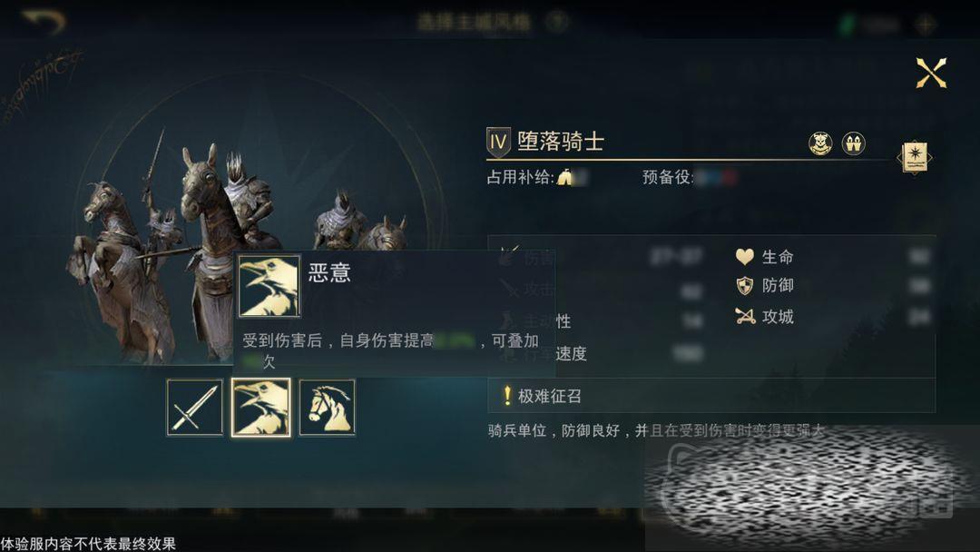Open the skull faction badge icon
The height and width of the screenshot is (552, 980).
[x=820, y=143]
